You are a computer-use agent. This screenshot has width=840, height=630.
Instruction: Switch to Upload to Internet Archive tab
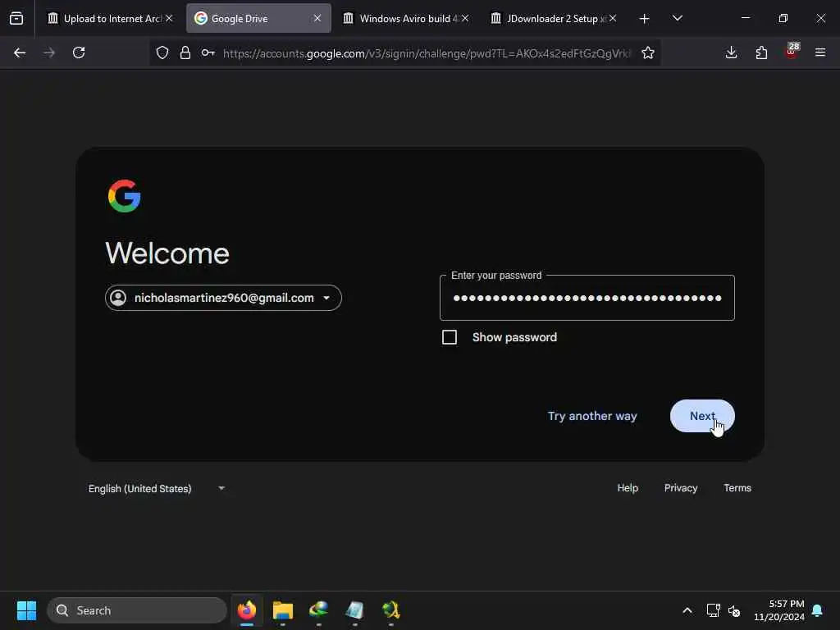111,18
